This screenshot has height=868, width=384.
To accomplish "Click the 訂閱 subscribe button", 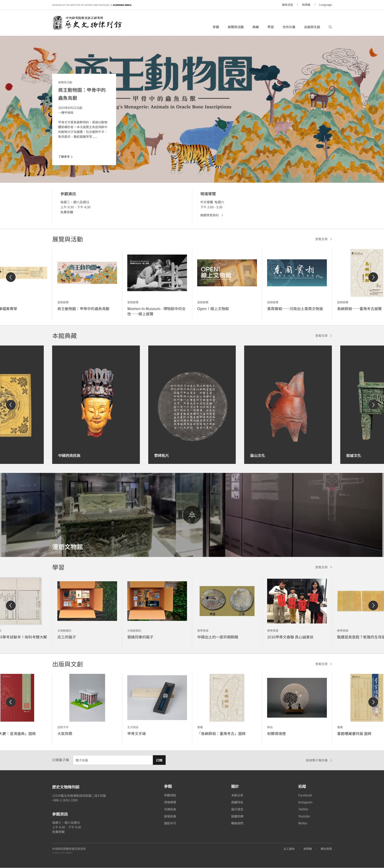I will pos(159,760).
